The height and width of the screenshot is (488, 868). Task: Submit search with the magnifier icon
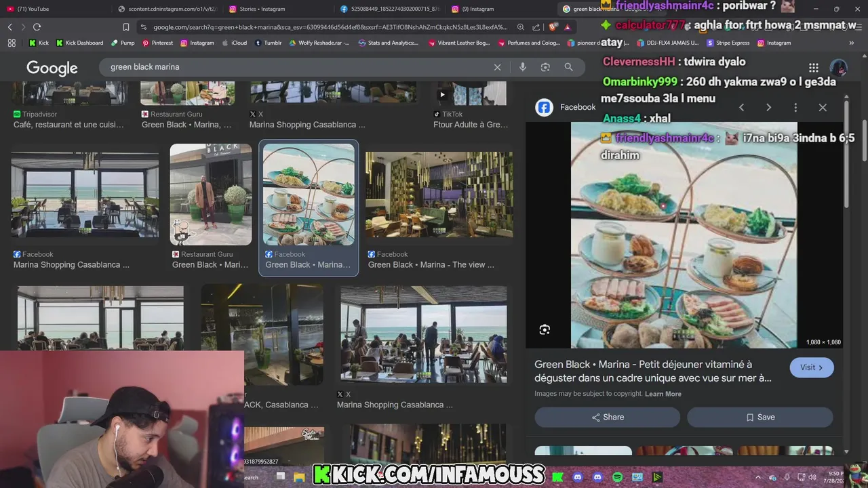568,67
